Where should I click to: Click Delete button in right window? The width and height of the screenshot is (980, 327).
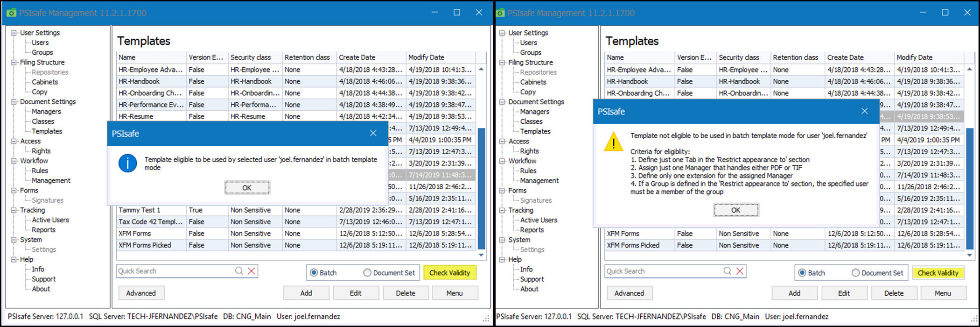click(x=894, y=293)
